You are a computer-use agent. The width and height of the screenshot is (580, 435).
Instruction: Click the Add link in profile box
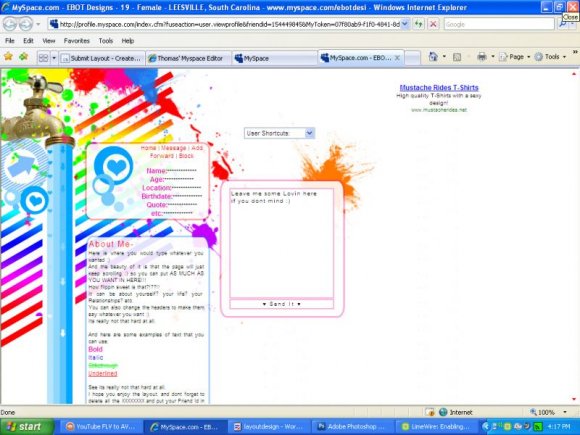[197, 148]
